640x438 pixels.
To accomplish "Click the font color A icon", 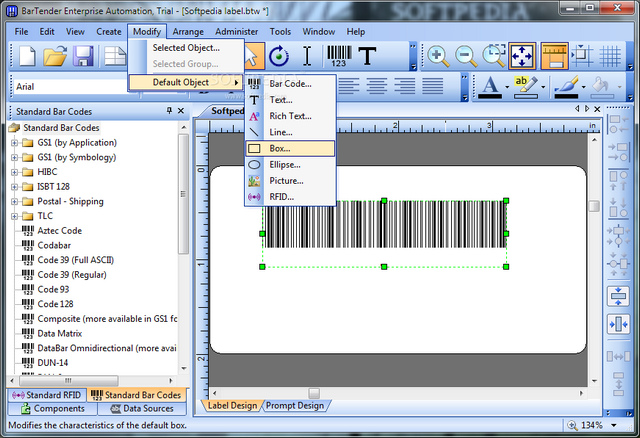I will coord(490,87).
